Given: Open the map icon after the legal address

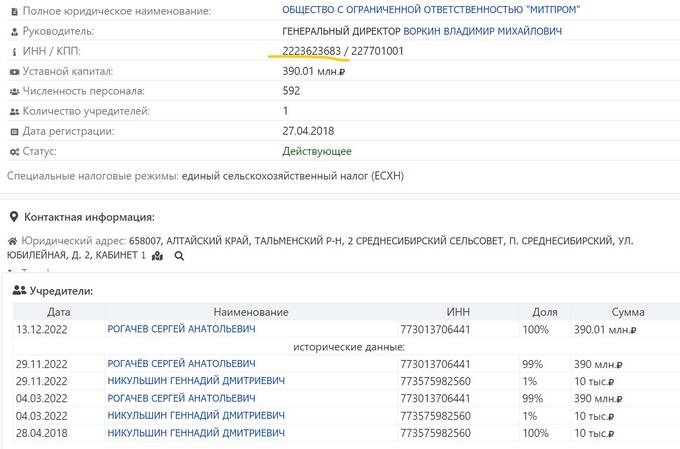Looking at the screenshot, I should [158, 256].
